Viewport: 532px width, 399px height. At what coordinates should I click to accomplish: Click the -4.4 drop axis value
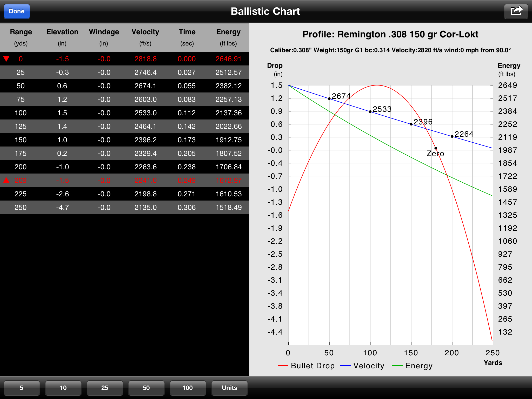[x=275, y=332]
